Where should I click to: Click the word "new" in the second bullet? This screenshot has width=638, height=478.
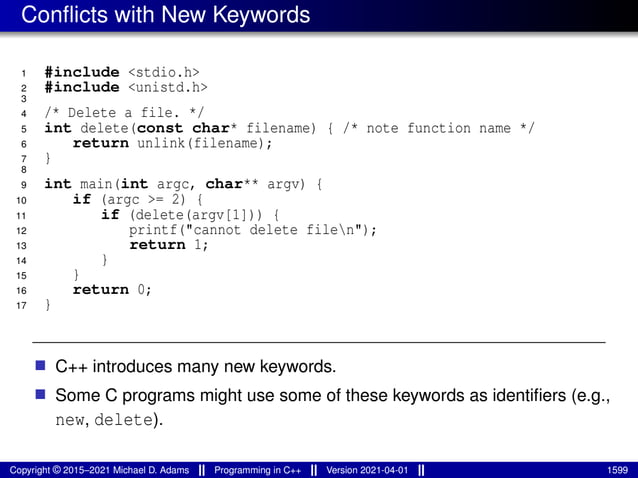tap(69, 419)
